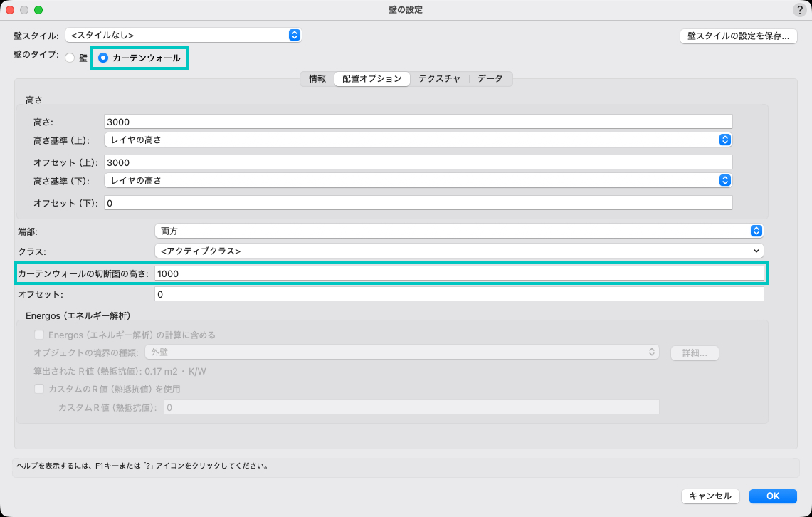Close the 壁の設定 dialog window
This screenshot has height=517, width=812.
click(x=11, y=10)
